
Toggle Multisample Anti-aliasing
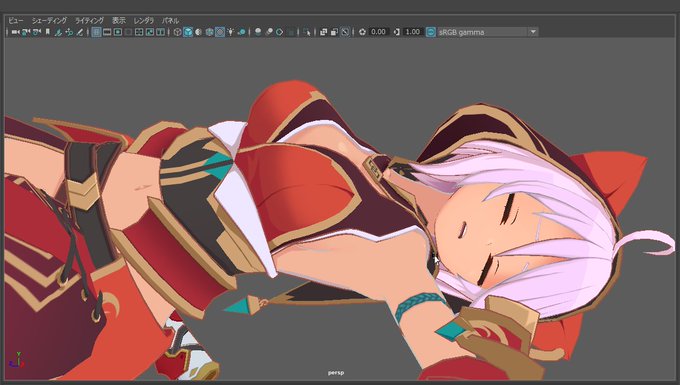(x=280, y=32)
